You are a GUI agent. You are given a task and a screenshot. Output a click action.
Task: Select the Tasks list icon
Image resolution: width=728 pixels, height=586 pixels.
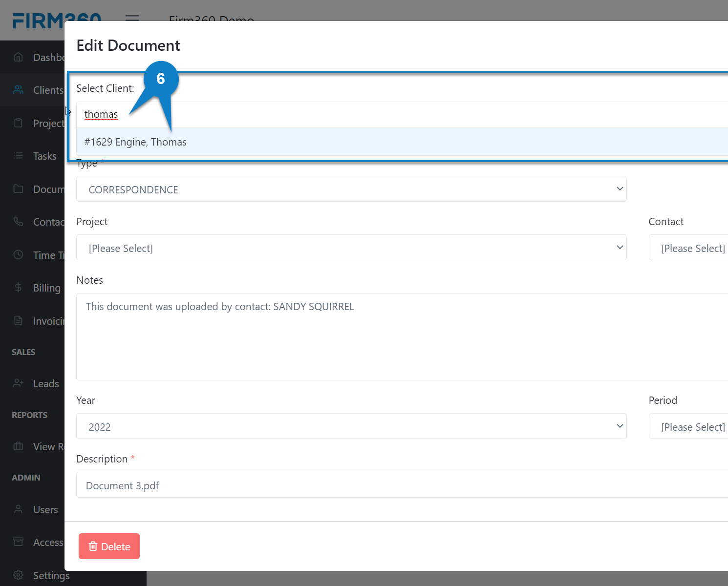(18, 156)
